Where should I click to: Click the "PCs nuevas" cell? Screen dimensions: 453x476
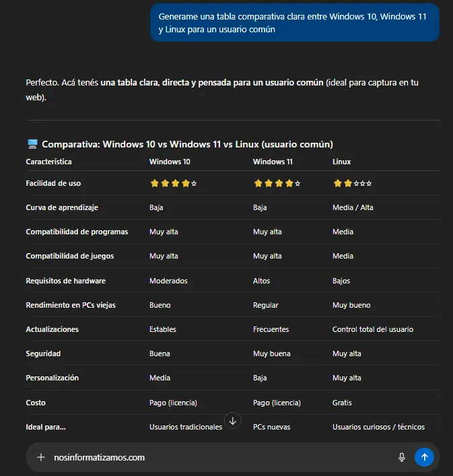tap(271, 427)
